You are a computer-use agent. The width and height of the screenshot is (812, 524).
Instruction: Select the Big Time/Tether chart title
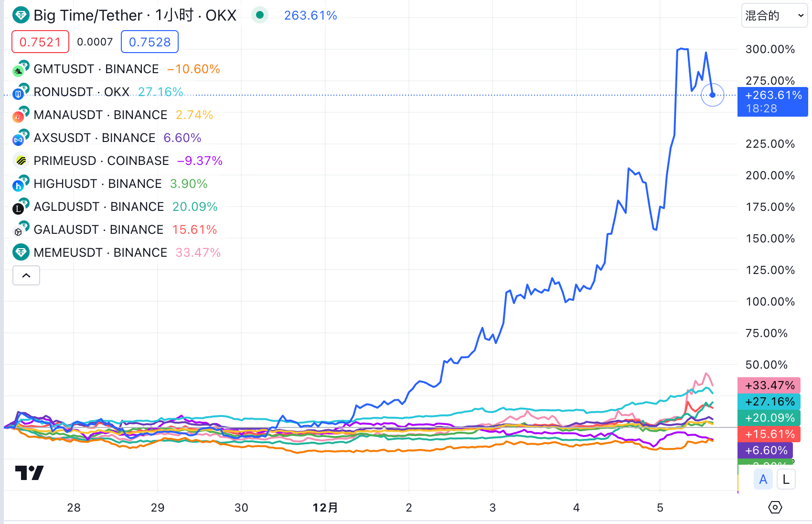135,15
